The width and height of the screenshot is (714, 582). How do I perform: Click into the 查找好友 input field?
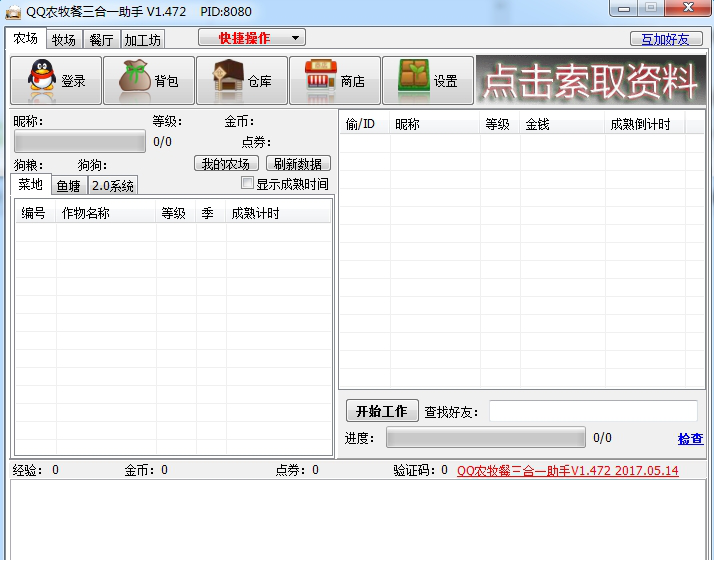593,411
